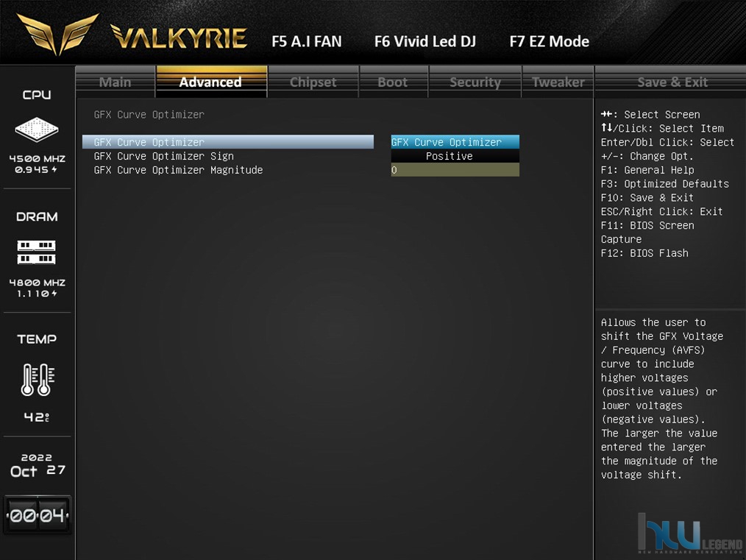Click the CPU label in sidebar
The height and width of the screenshot is (560, 746).
[37, 95]
